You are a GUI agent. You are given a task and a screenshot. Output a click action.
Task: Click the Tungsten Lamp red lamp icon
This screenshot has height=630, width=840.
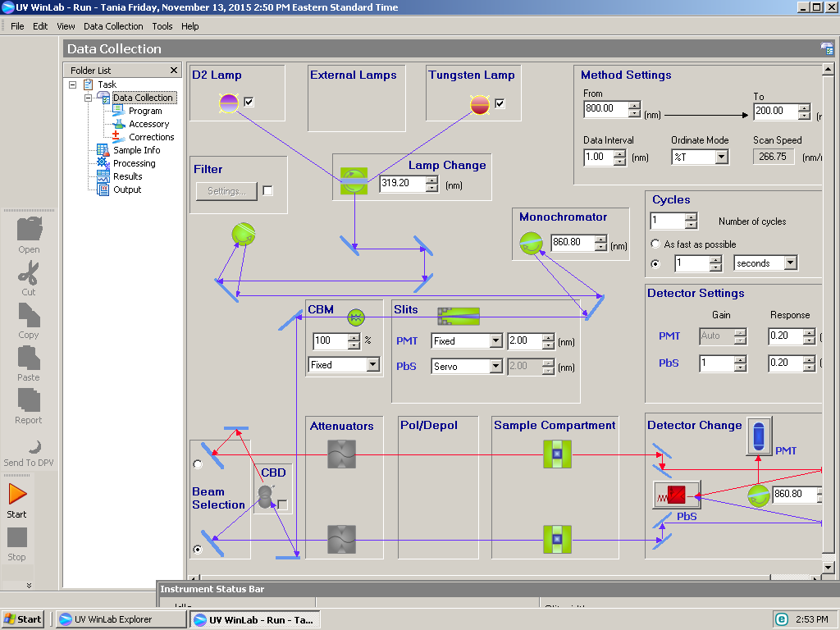coord(479,104)
